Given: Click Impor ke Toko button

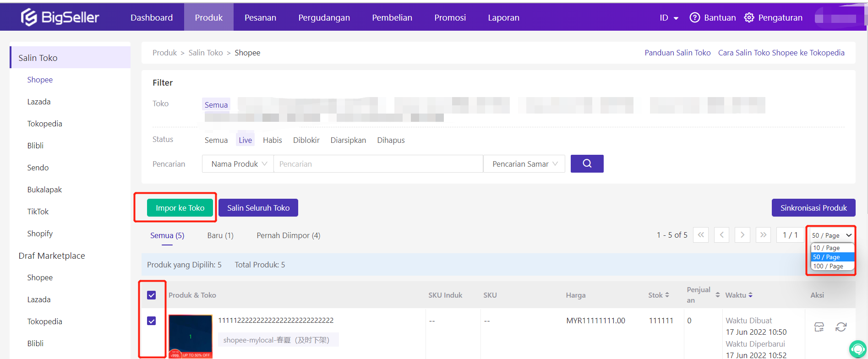Looking at the screenshot, I should tap(180, 207).
